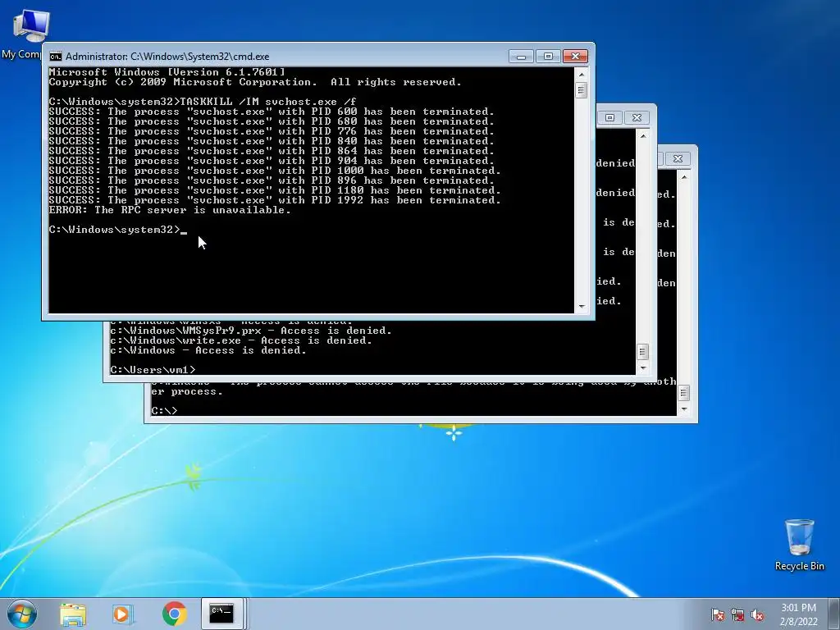
Task: Click the muted volume tray icon
Action: [757, 614]
